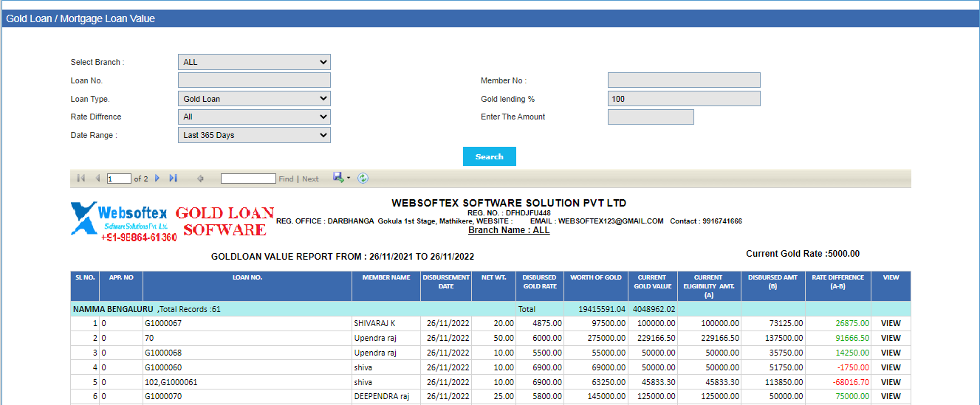Refresh the report with the refresh icon
Screen dimensions: 980x405
[x=363, y=179]
